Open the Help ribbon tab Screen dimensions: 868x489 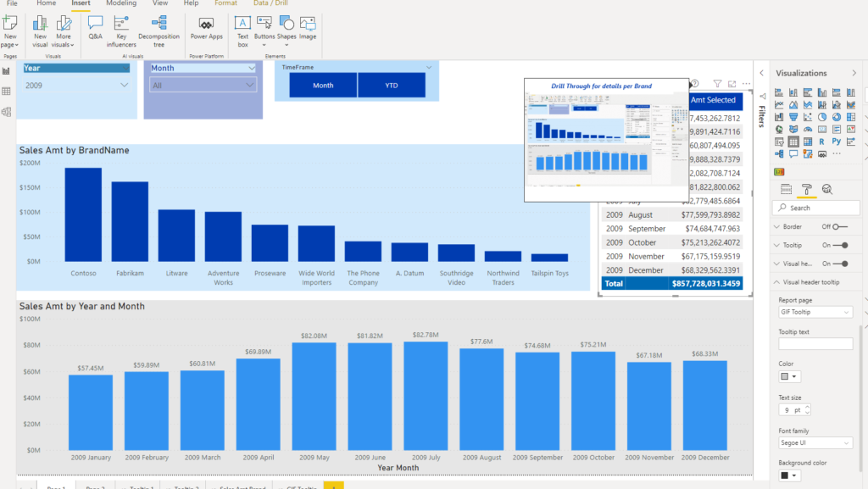click(x=191, y=3)
